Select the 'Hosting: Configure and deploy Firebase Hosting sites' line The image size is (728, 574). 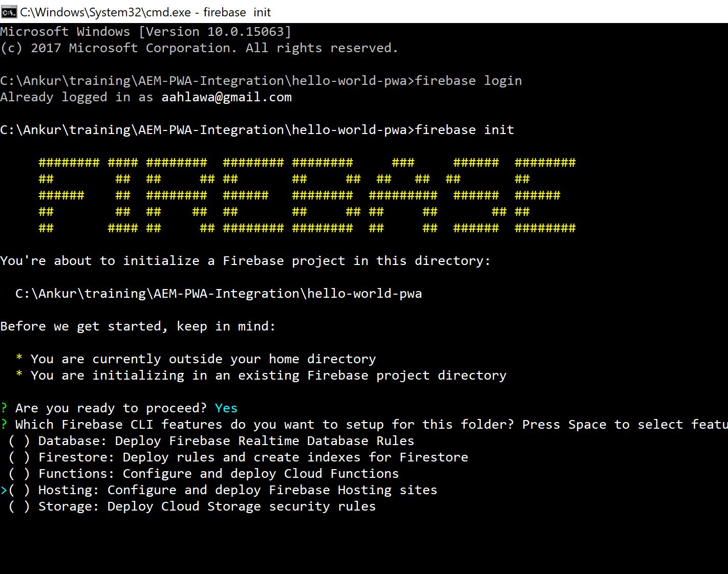point(238,490)
